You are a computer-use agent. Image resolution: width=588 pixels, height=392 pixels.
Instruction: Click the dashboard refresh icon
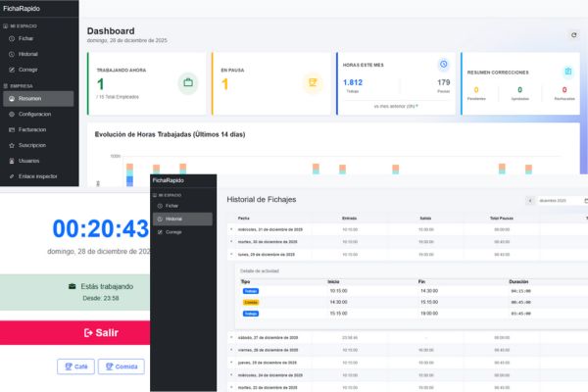coord(574,34)
